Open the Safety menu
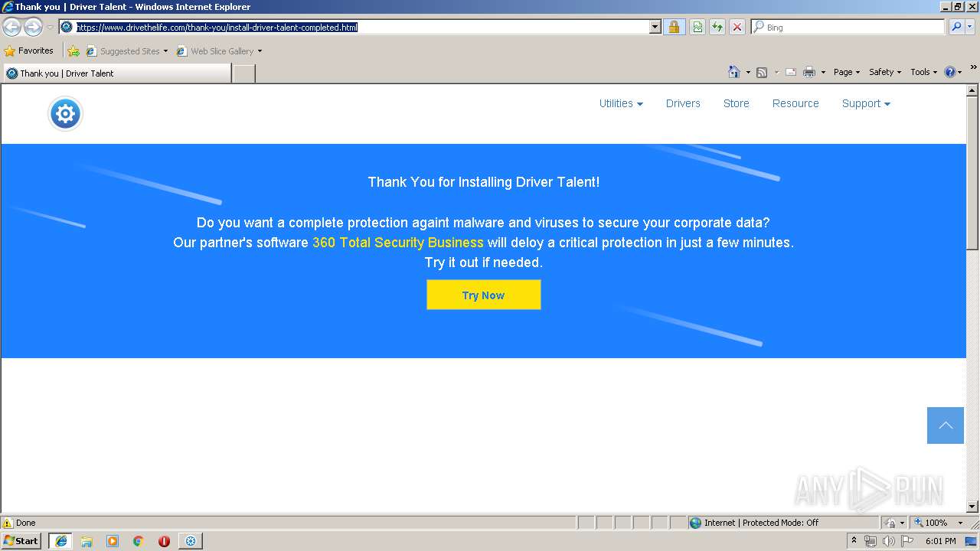 pos(885,72)
